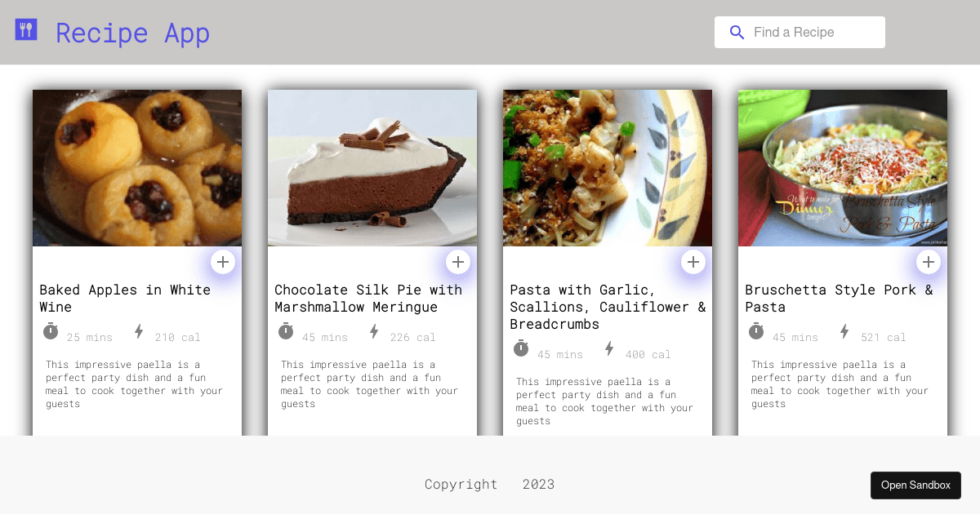Click the magnifying glass search icon

click(737, 33)
